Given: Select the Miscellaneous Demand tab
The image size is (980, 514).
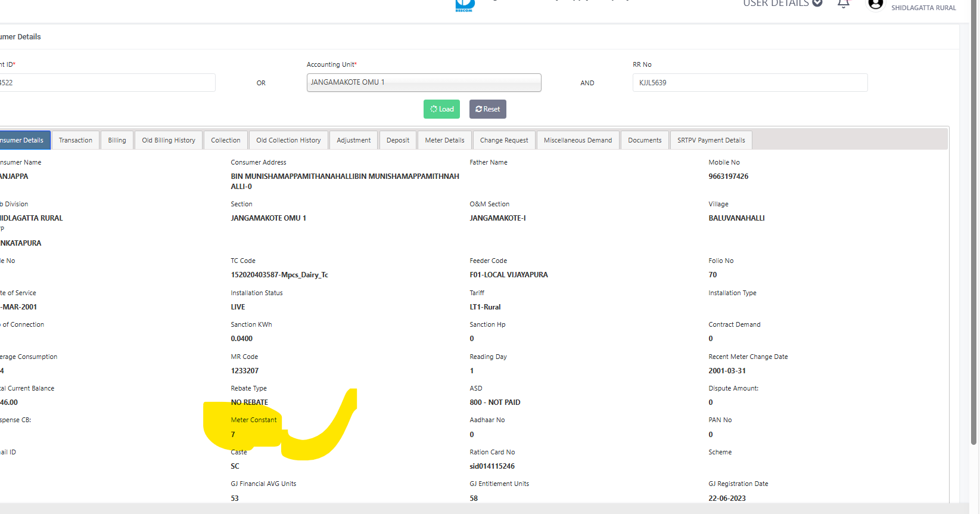Looking at the screenshot, I should 578,141.
